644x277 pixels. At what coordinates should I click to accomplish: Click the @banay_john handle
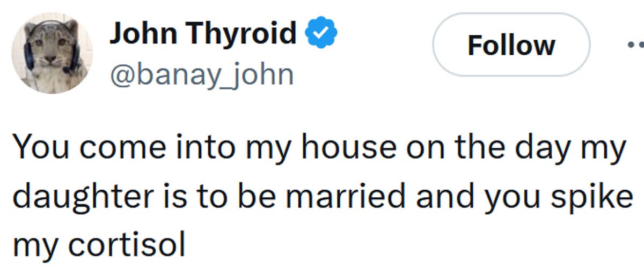point(202,75)
